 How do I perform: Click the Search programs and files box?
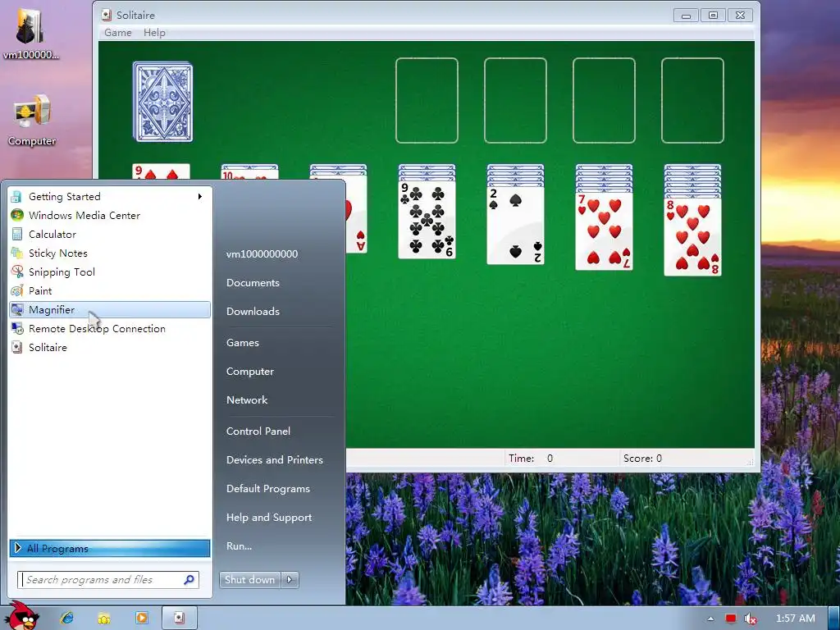(x=108, y=580)
